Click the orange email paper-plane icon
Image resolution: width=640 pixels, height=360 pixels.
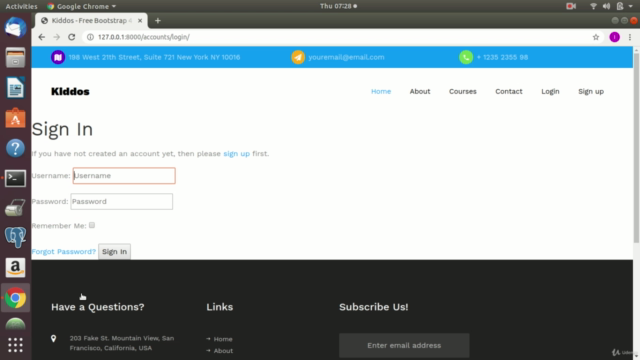[298, 57]
